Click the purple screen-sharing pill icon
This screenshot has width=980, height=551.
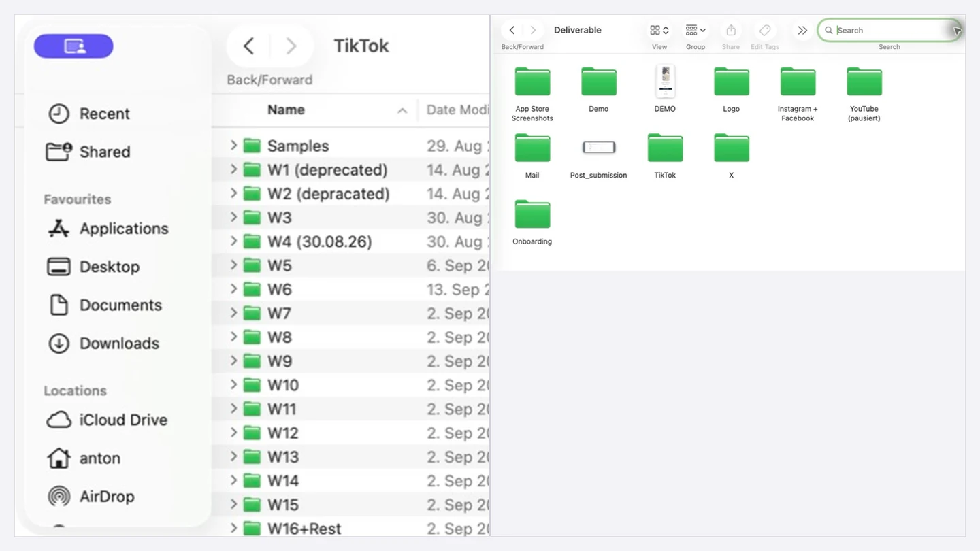pyautogui.click(x=73, y=46)
